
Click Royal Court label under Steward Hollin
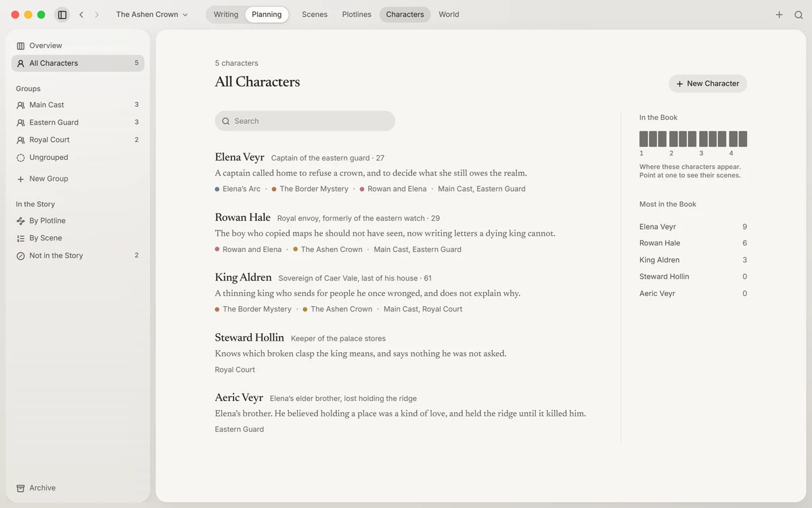235,370
